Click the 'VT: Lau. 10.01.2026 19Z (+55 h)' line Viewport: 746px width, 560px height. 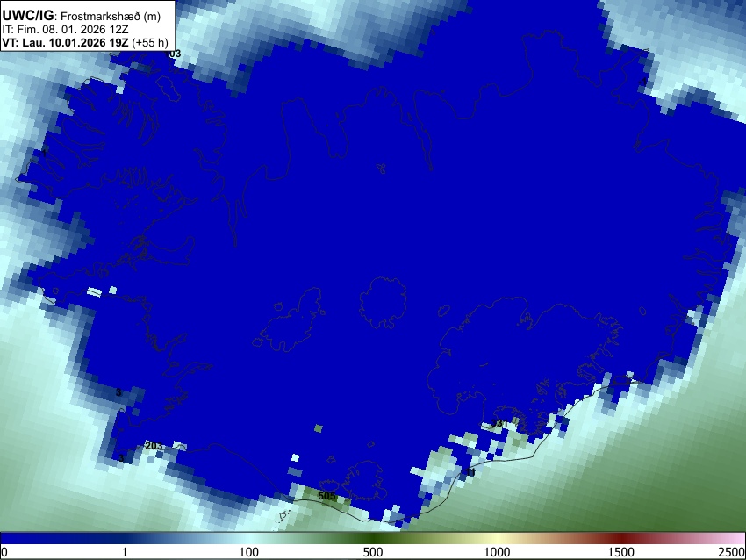(85, 42)
